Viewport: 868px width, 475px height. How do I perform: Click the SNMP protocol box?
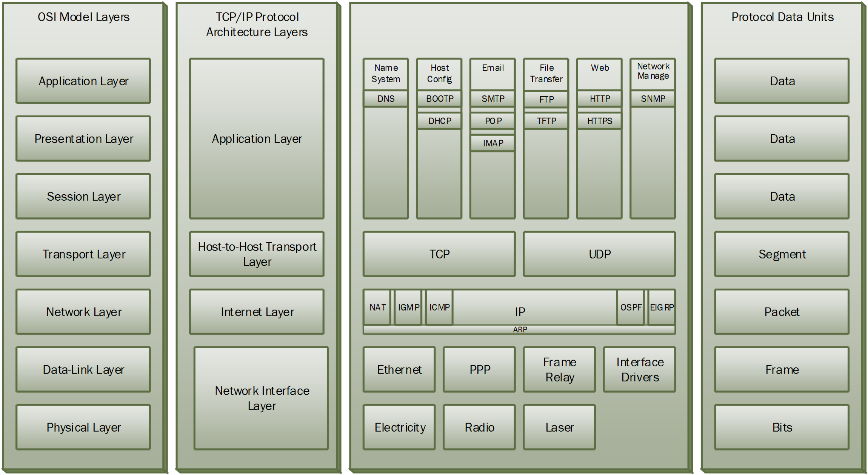click(x=653, y=99)
